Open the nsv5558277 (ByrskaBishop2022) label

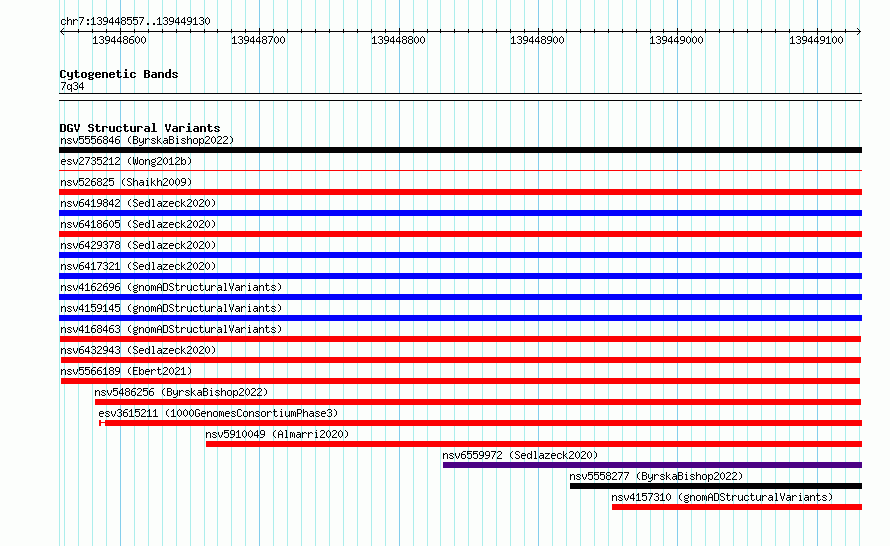click(x=656, y=476)
